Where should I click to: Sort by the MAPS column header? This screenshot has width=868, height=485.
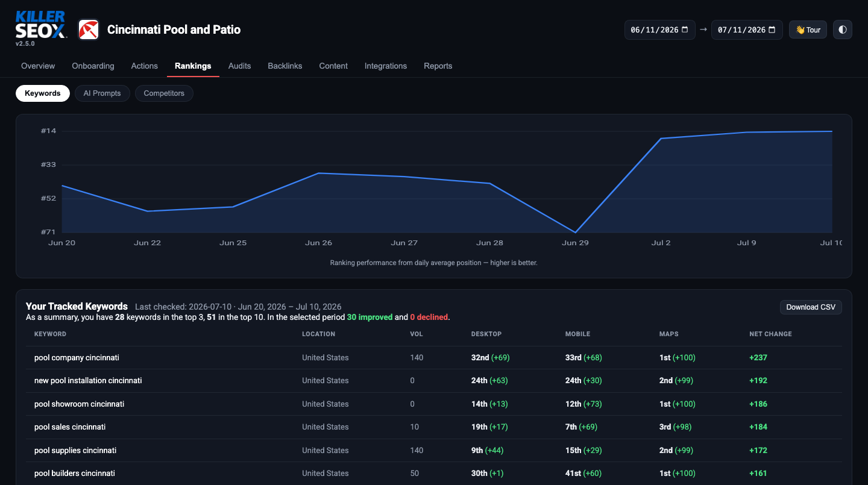(669, 334)
